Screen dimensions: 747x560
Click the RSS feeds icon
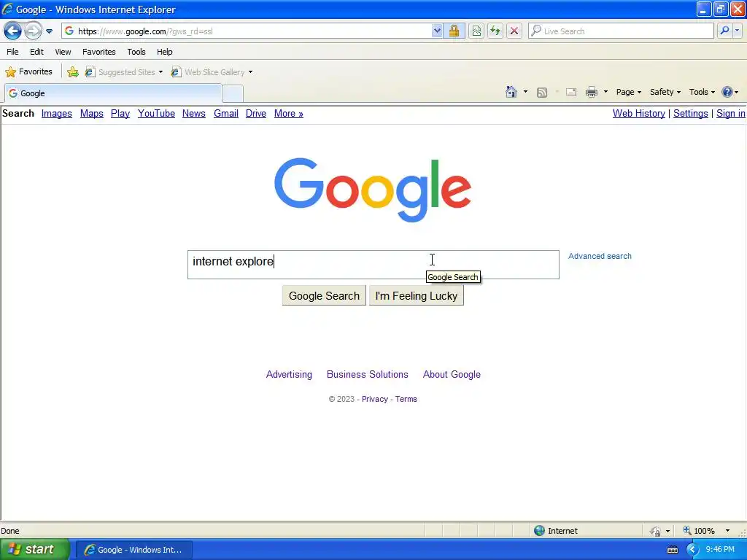(x=542, y=93)
